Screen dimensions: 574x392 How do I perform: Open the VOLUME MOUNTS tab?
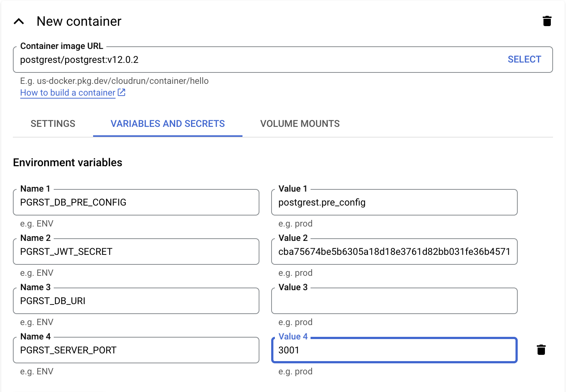click(300, 124)
